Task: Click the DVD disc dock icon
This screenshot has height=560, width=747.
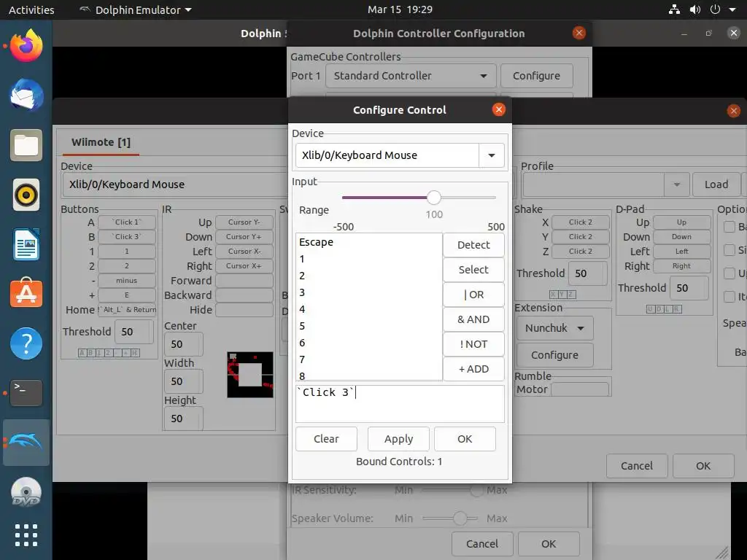Action: click(26, 492)
